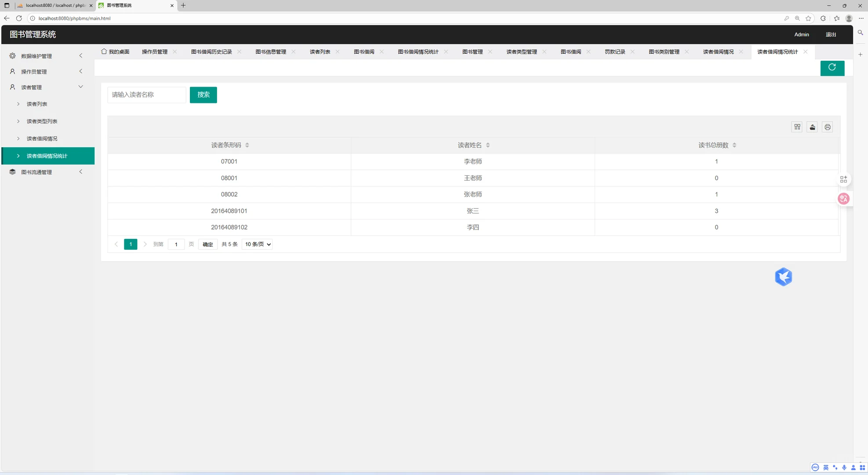The height and width of the screenshot is (475, 868).
Task: Switch to the 罚款记录 tab
Action: coord(614,51)
